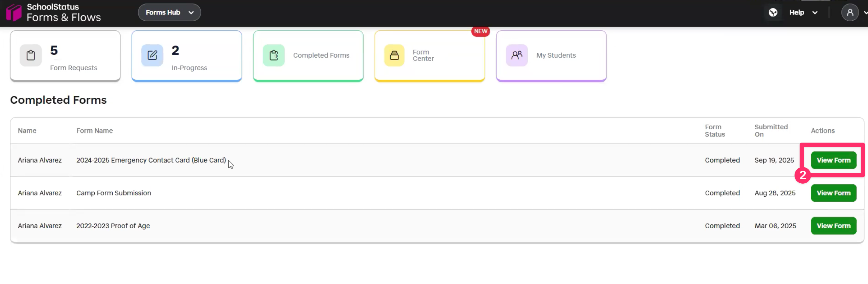Click View Form for 2022-2023 Proof of Age
Screen dimensions: 868x284
(x=833, y=225)
